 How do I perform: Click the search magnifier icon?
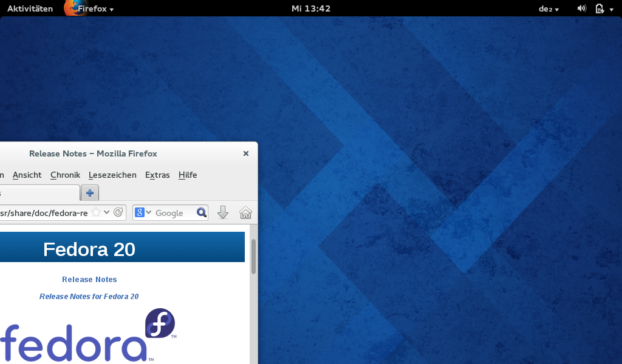202,212
